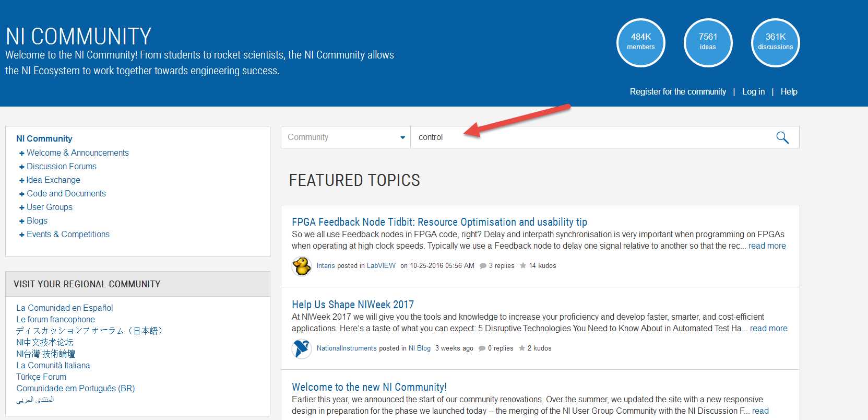Click the NI Community sidebar heading

[44, 138]
